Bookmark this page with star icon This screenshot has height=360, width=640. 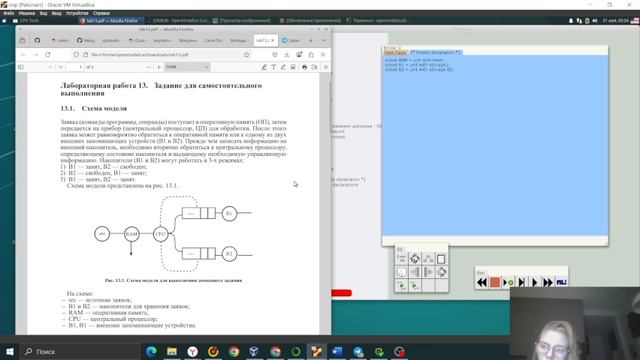coord(247,54)
